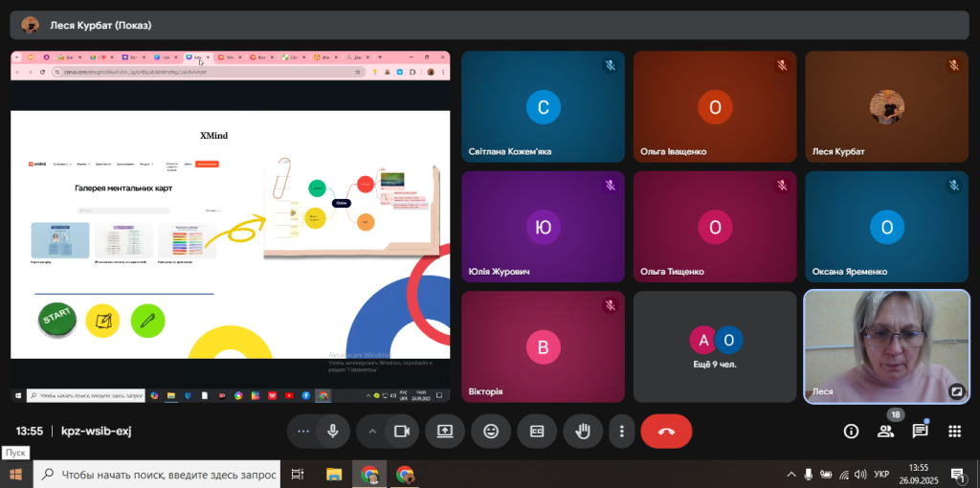The width and height of the screenshot is (980, 488).
Task: Turn off the camera
Action: 402,431
